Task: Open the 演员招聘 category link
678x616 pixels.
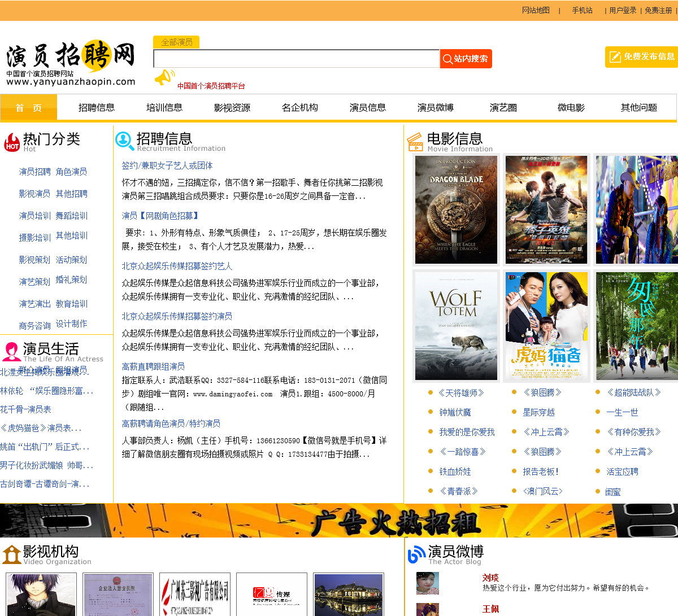Action: [x=34, y=172]
